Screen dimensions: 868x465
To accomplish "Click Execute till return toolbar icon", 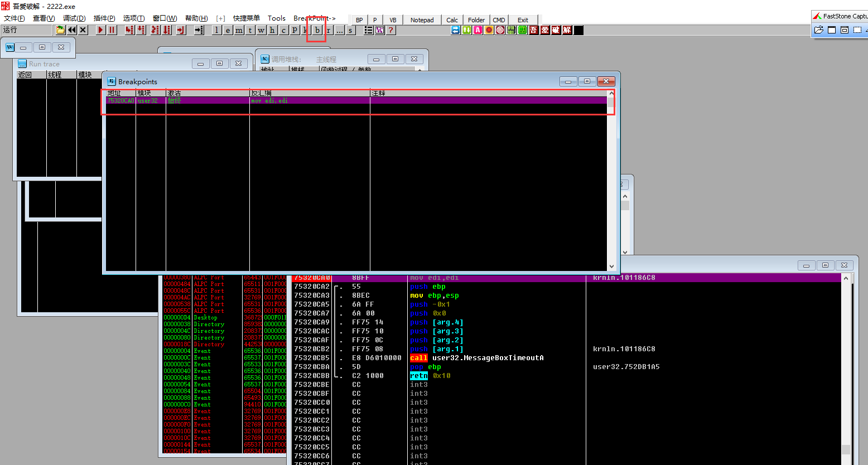I will [181, 30].
